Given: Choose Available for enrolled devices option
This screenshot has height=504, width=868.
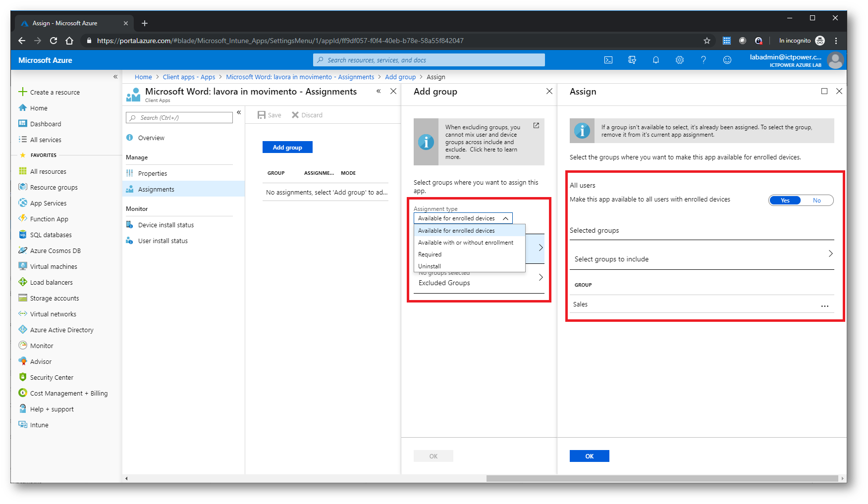Looking at the screenshot, I should [x=470, y=231].
